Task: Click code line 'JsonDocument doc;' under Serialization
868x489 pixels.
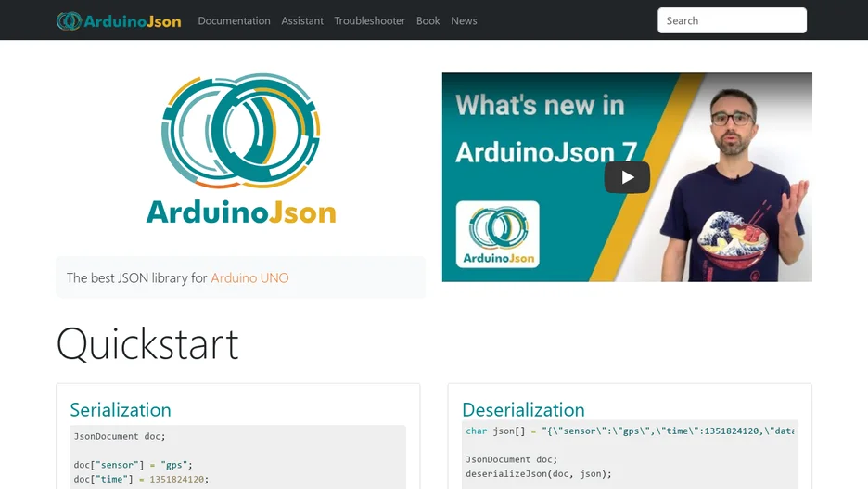Action: click(x=120, y=436)
